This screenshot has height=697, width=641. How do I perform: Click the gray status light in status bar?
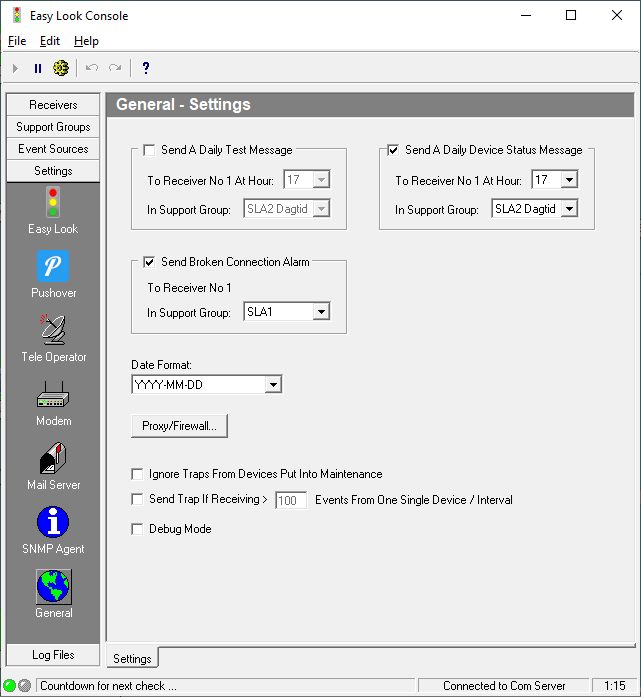pyautogui.click(x=24, y=685)
